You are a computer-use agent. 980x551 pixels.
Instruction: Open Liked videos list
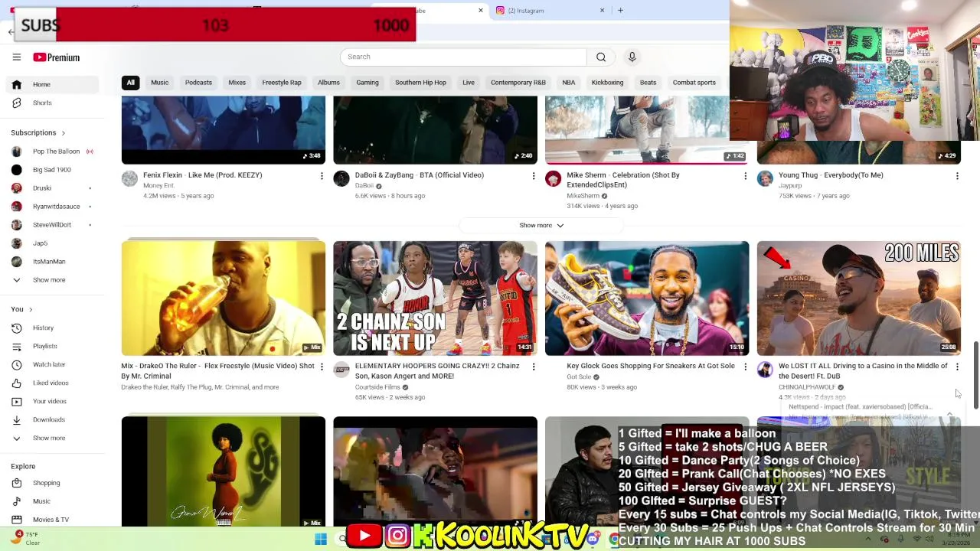tap(51, 383)
